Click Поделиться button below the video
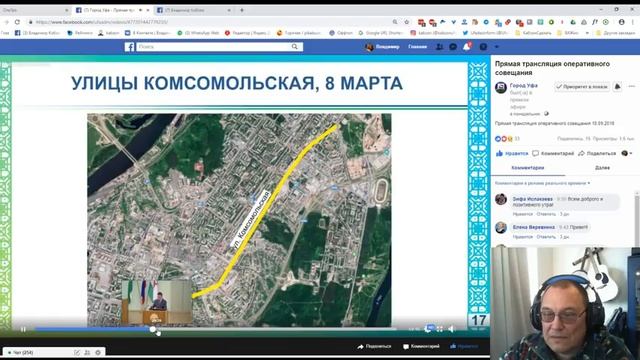The height and width of the screenshot is (360, 640). 374,346
